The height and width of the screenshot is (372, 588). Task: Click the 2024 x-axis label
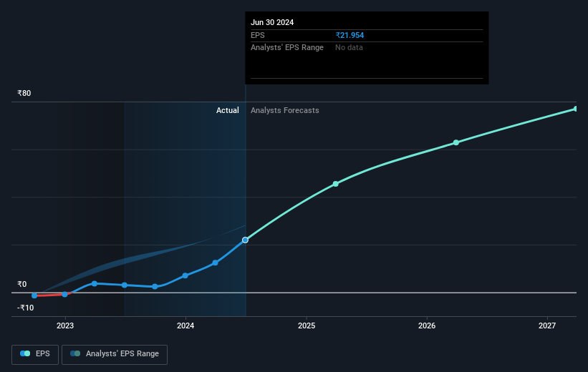185,325
